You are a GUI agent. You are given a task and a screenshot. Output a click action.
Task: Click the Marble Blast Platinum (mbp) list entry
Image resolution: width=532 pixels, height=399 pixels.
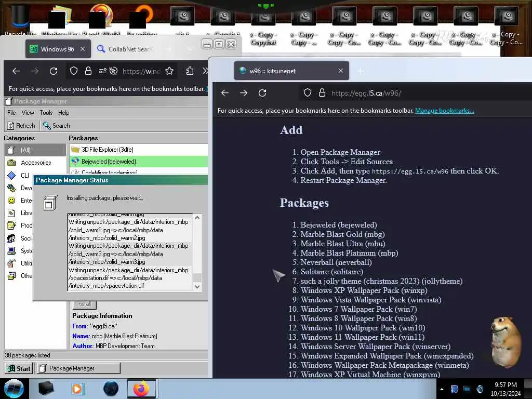[349, 253]
